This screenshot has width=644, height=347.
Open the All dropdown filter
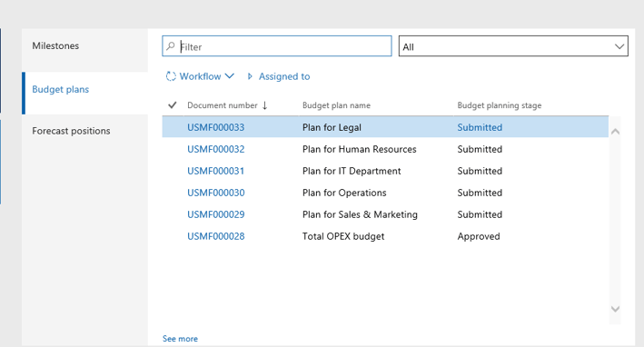tap(513, 46)
